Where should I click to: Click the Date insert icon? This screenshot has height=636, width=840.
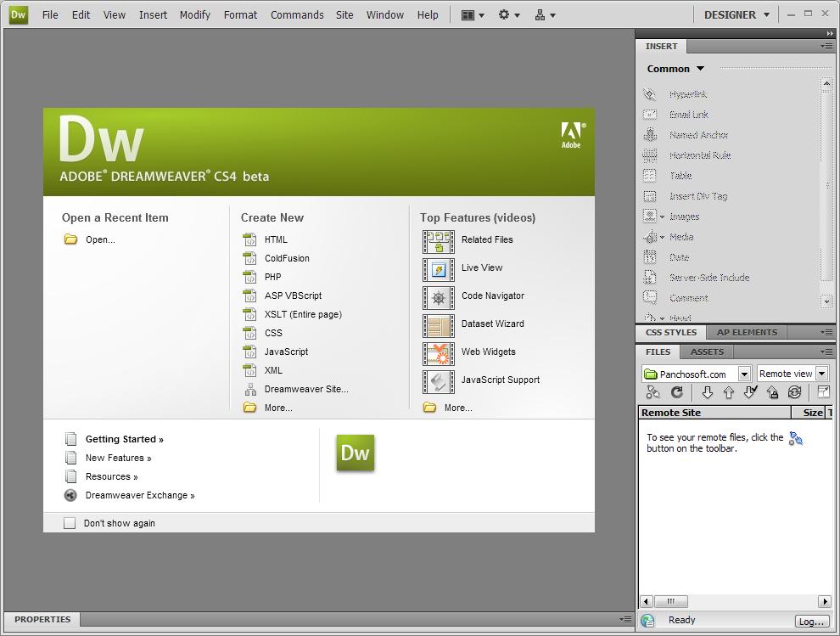[x=650, y=257]
